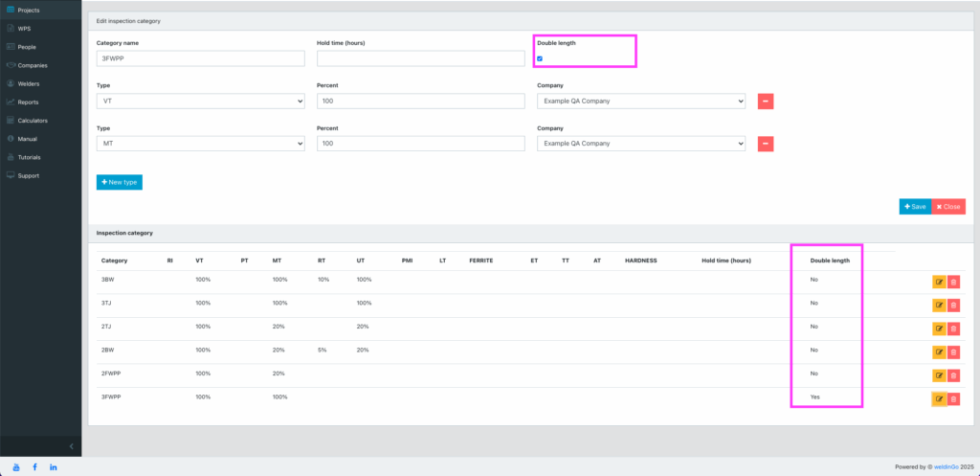Viewport: 980px width, 476px height.
Task: Go to People in sidebar
Action: click(x=40, y=47)
